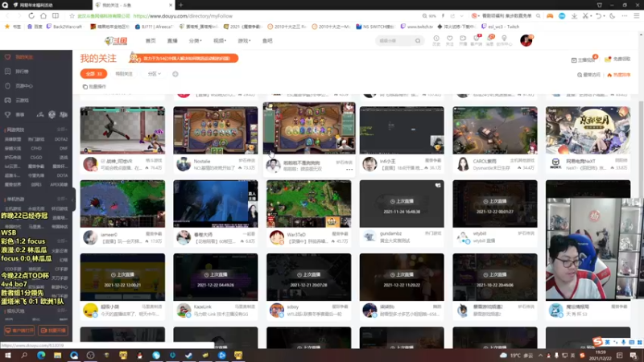Open a new browser tab with plus
This screenshot has height=362, width=644.
[180, 5]
